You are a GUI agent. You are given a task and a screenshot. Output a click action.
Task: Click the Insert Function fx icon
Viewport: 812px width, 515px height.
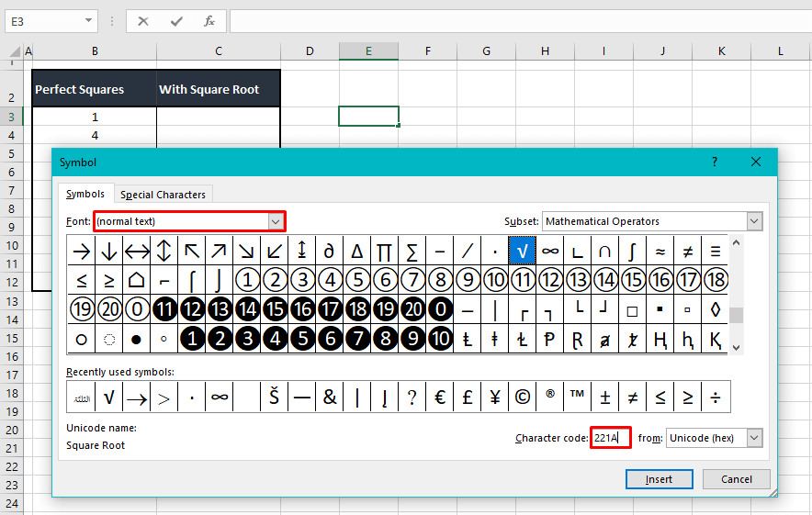(x=209, y=20)
